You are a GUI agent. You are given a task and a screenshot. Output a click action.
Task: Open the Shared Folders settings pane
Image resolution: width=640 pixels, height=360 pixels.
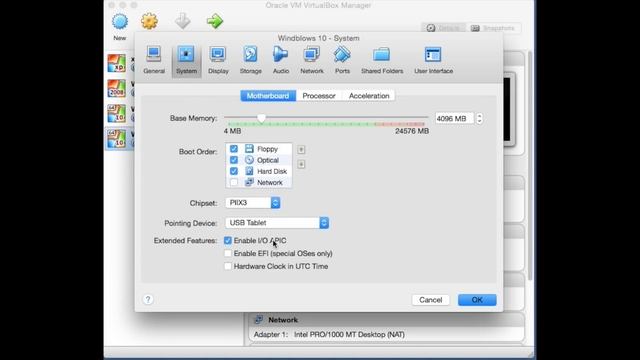coord(382,60)
